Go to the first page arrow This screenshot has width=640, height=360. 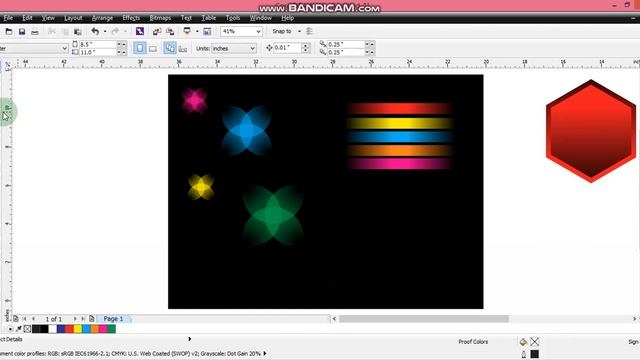24,318
